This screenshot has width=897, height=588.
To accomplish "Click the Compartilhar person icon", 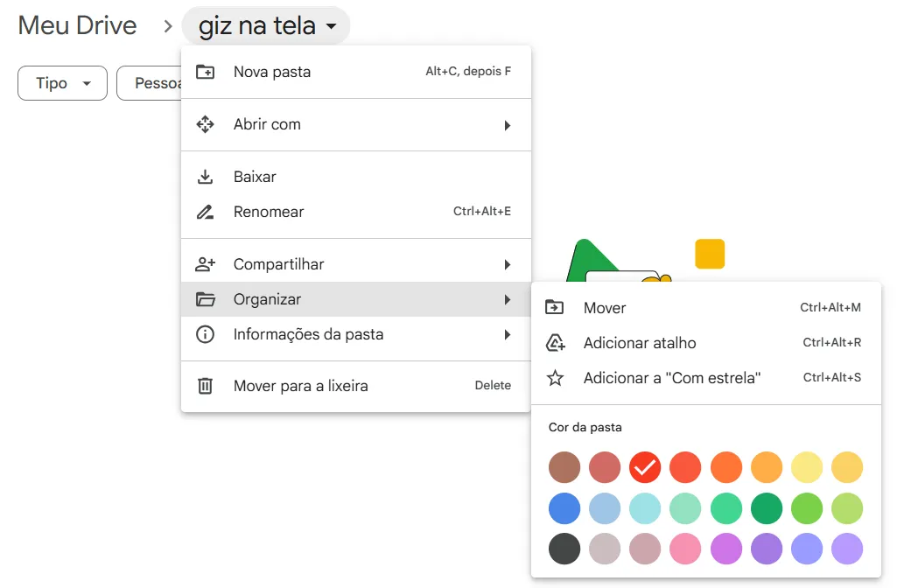I will [205, 263].
